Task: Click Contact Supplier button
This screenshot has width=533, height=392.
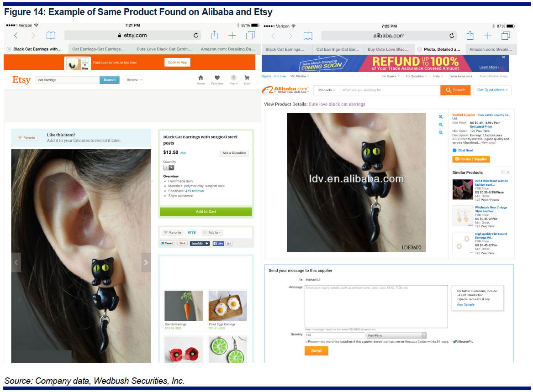Action: tap(471, 159)
